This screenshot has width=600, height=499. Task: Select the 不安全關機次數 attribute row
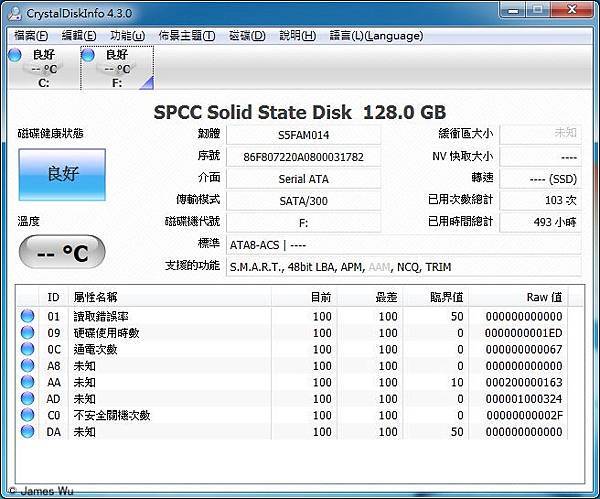coord(293,415)
